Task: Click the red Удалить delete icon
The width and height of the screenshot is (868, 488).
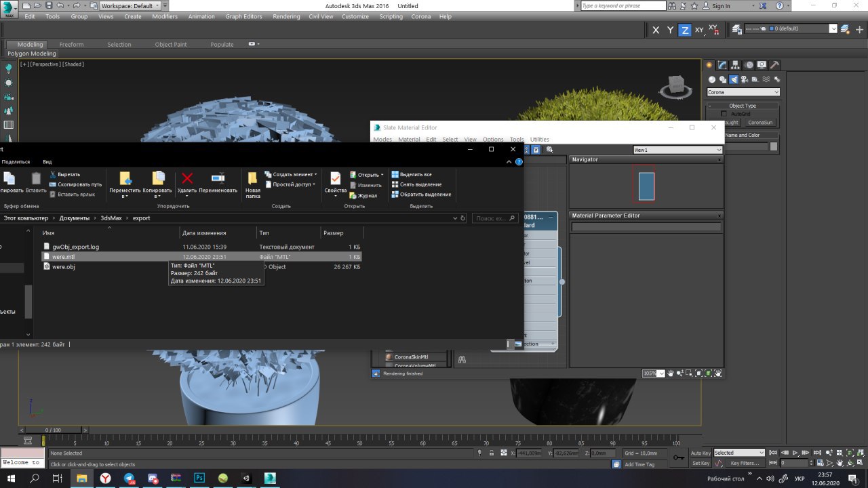Action: point(187,178)
